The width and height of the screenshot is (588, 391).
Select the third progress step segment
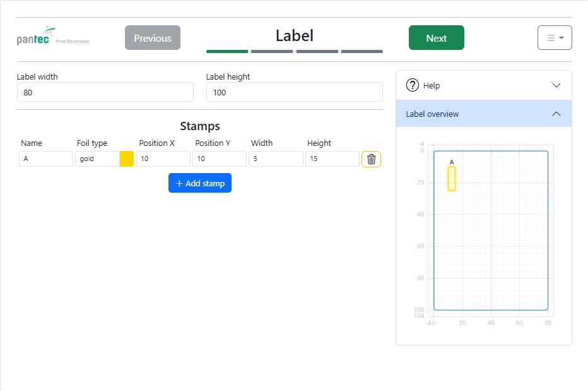pos(317,51)
